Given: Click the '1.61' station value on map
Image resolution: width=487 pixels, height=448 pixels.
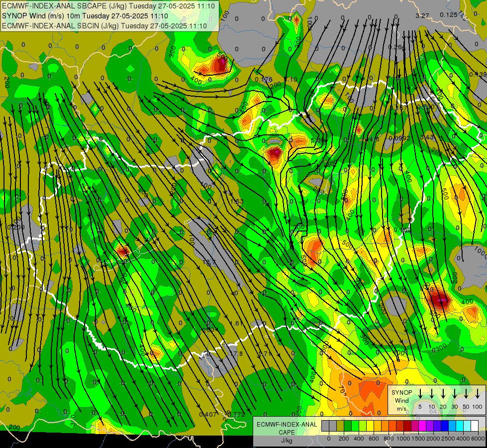Looking at the screenshot, I should 237,324.
